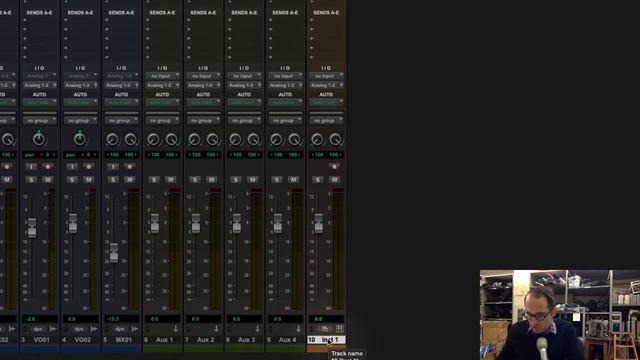
Task: Click Inst 1 MIDI keyboard icon
Action: [x=339, y=329]
